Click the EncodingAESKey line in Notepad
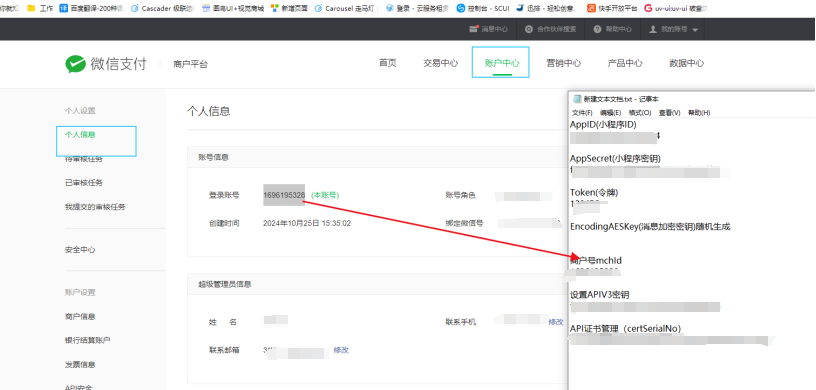 (651, 227)
